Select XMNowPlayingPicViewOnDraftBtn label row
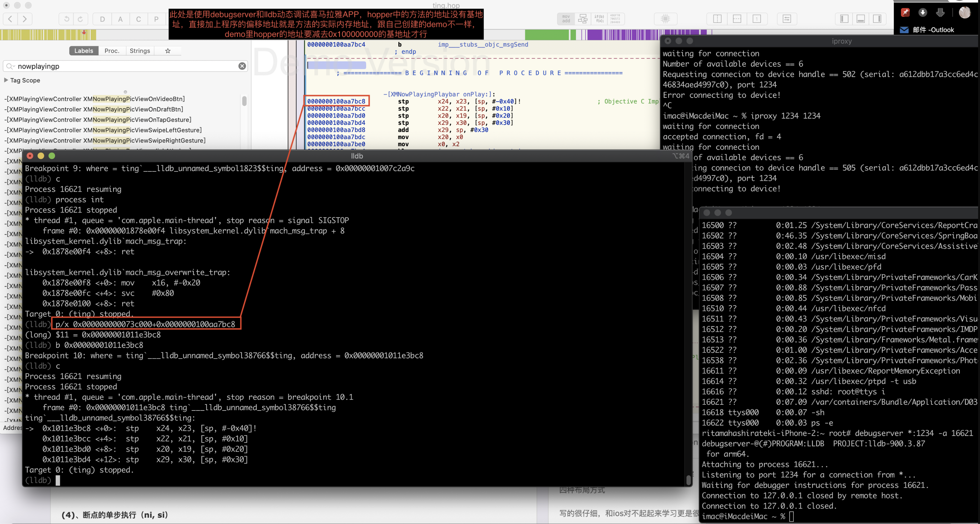 [93, 109]
